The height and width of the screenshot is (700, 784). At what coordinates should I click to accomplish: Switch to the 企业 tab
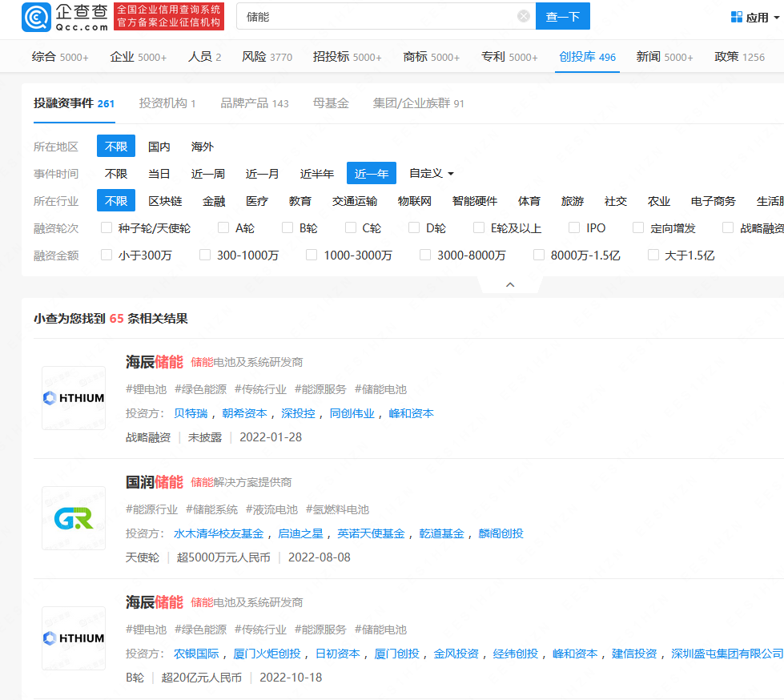tap(138, 57)
